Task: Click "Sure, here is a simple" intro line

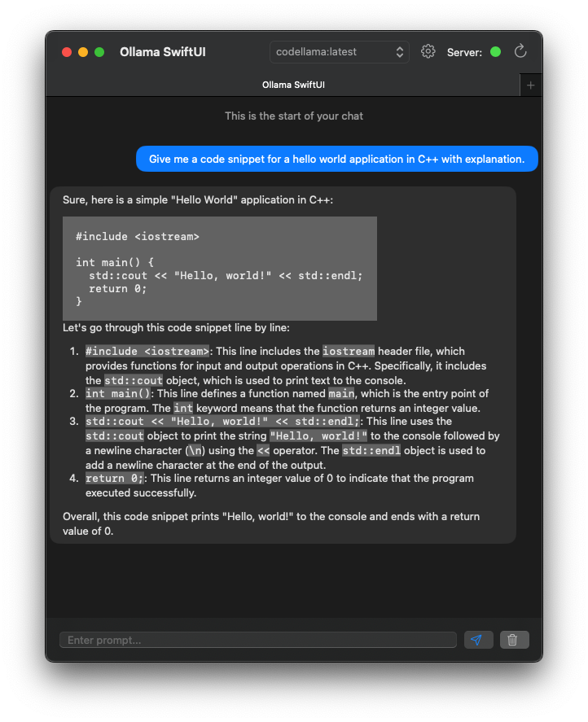Action: pyautogui.click(x=198, y=200)
